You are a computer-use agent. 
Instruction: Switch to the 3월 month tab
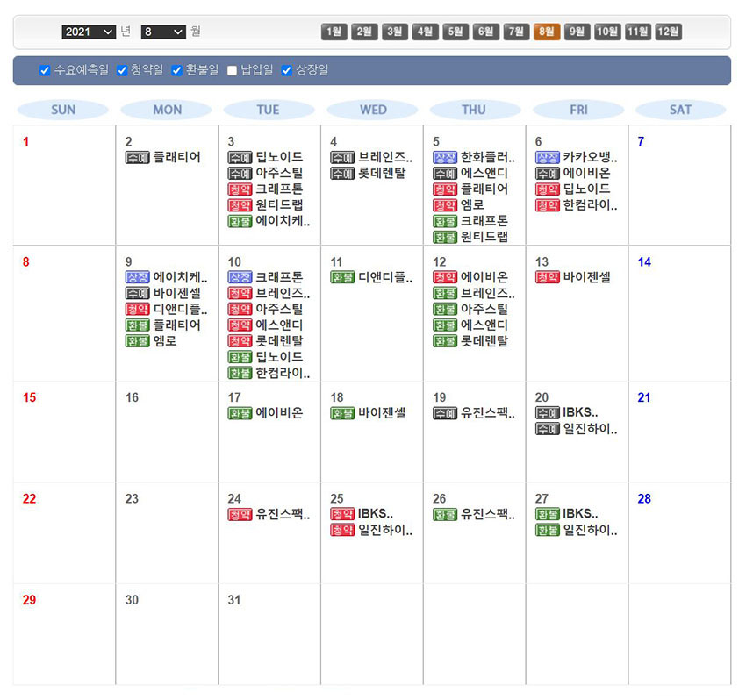[395, 32]
